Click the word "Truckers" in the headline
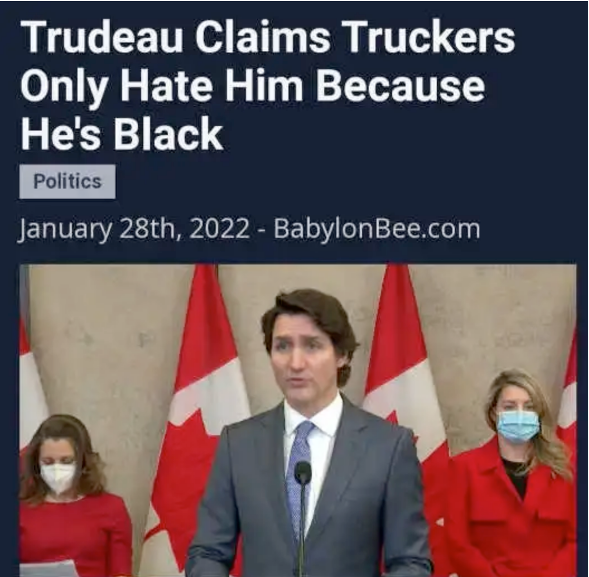The width and height of the screenshot is (589, 577). click(427, 36)
